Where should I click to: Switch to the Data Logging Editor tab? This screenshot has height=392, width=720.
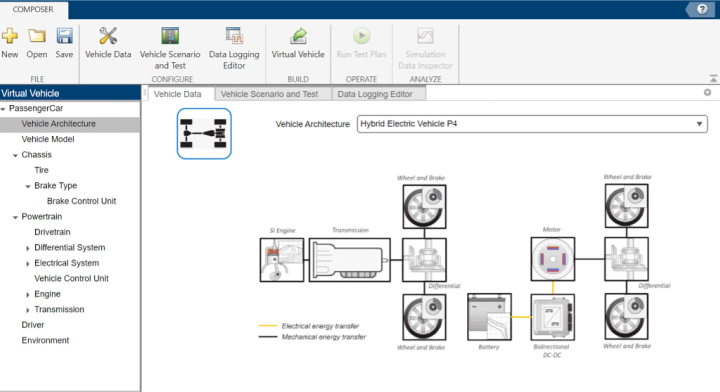pyautogui.click(x=375, y=94)
